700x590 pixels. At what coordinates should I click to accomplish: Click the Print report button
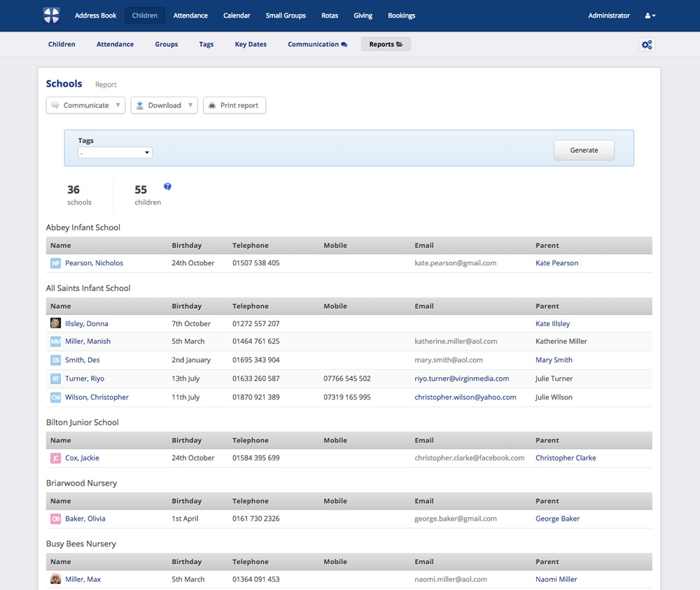[234, 105]
